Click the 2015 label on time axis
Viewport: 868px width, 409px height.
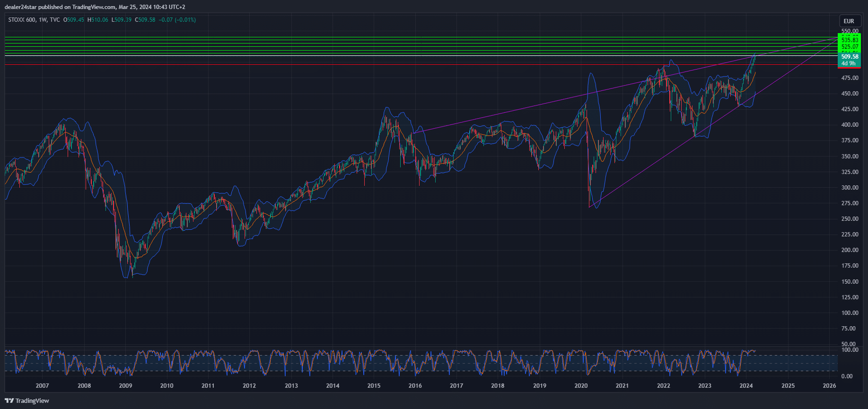(x=374, y=386)
